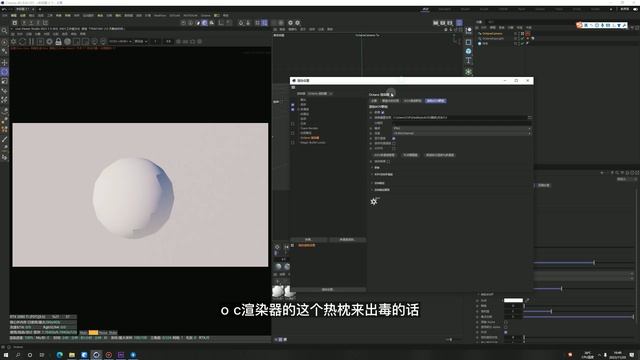Viewport: 640px width, 360px height.
Task: Switch to active fourth tab in Octane settings
Action: coord(436,101)
